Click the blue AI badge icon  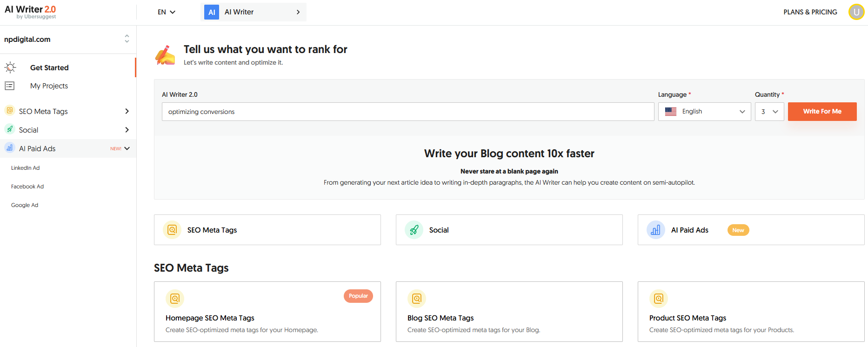212,12
